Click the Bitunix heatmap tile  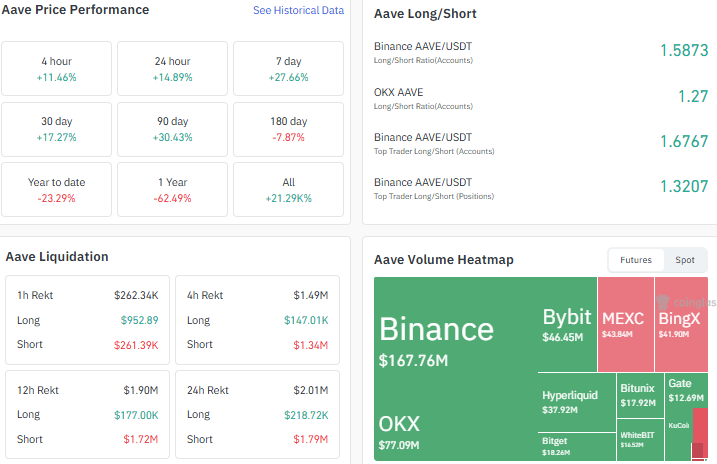click(x=640, y=395)
